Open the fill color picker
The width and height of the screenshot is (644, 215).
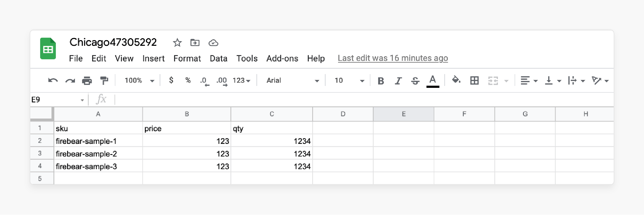click(456, 80)
